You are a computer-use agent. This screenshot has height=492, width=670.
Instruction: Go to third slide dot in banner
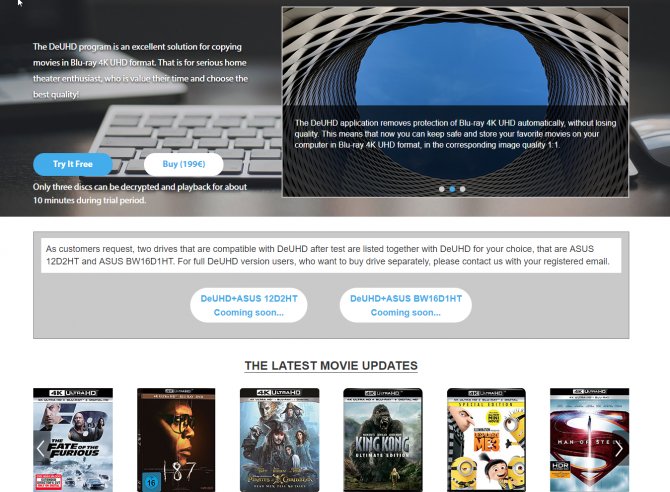coord(463,189)
